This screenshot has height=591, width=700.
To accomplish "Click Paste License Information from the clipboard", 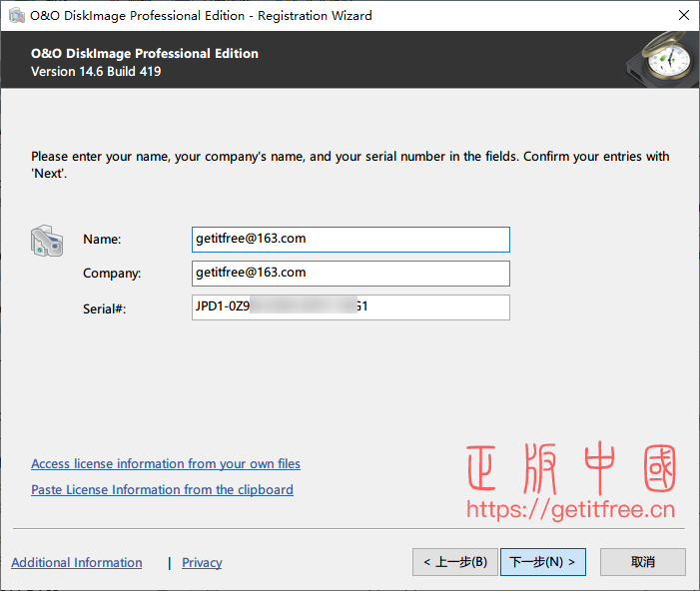I will pos(162,490).
